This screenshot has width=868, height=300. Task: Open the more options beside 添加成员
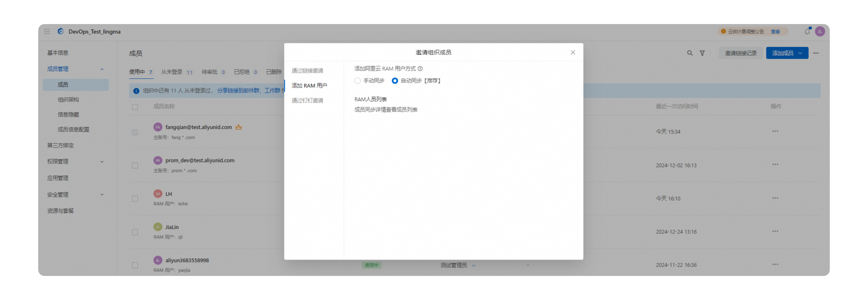pyautogui.click(x=816, y=53)
